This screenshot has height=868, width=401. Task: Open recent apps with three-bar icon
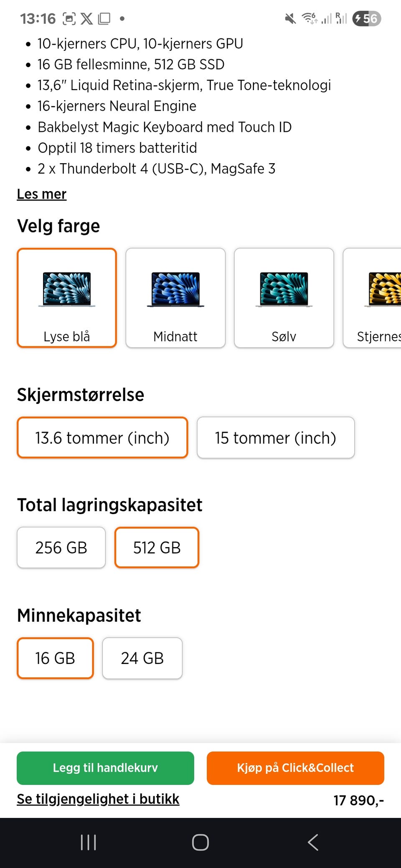point(88,842)
